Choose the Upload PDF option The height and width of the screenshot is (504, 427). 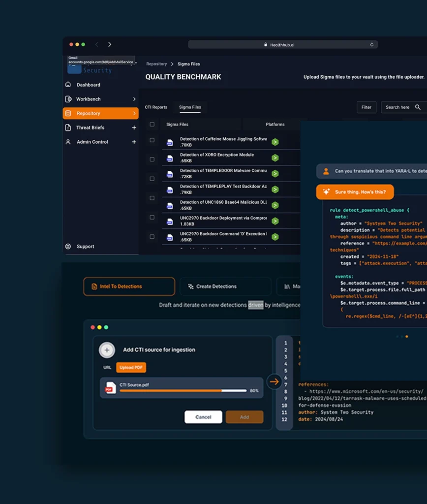131,367
